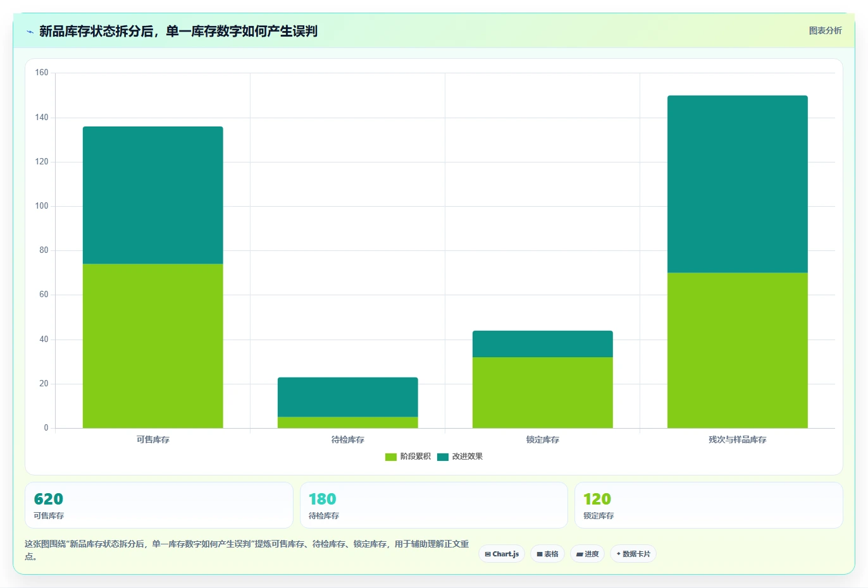
Task: Click the 160 y-axis tick label
Action: click(42, 73)
